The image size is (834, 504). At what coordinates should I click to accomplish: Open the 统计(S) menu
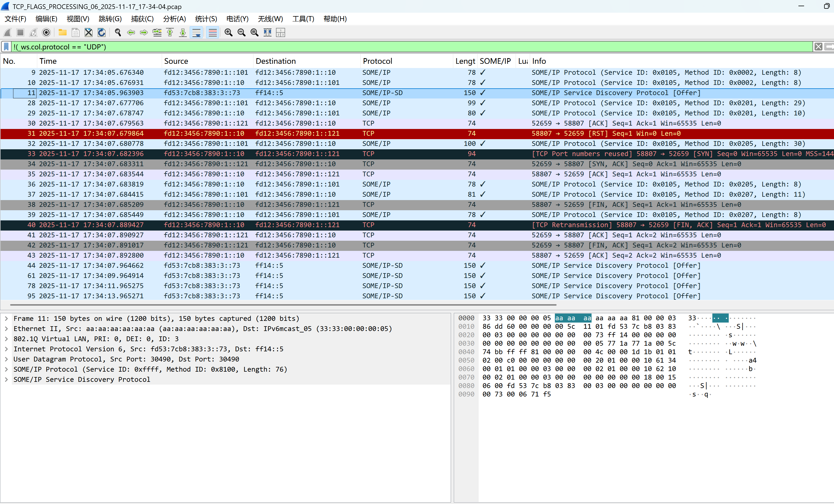point(206,19)
